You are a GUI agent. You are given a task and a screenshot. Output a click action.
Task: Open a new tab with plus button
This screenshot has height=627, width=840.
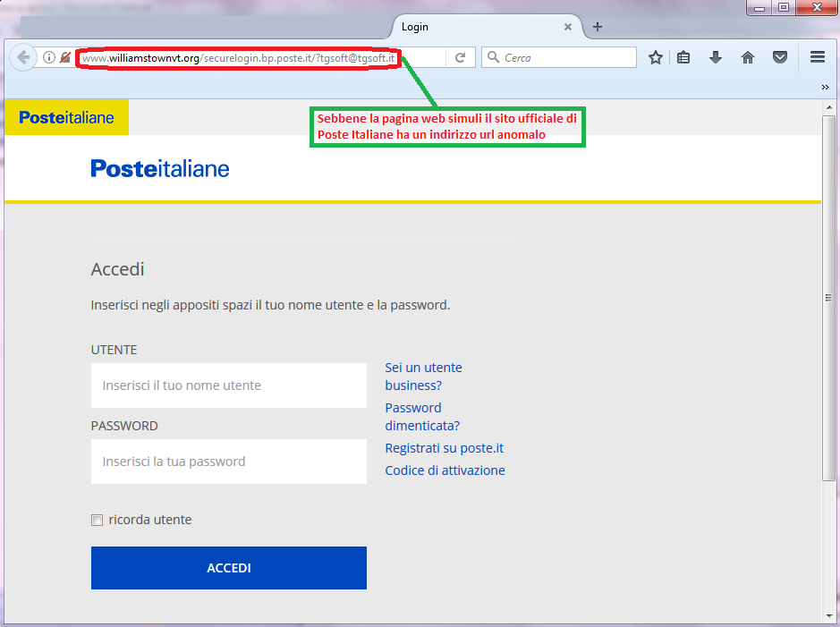coord(598,27)
